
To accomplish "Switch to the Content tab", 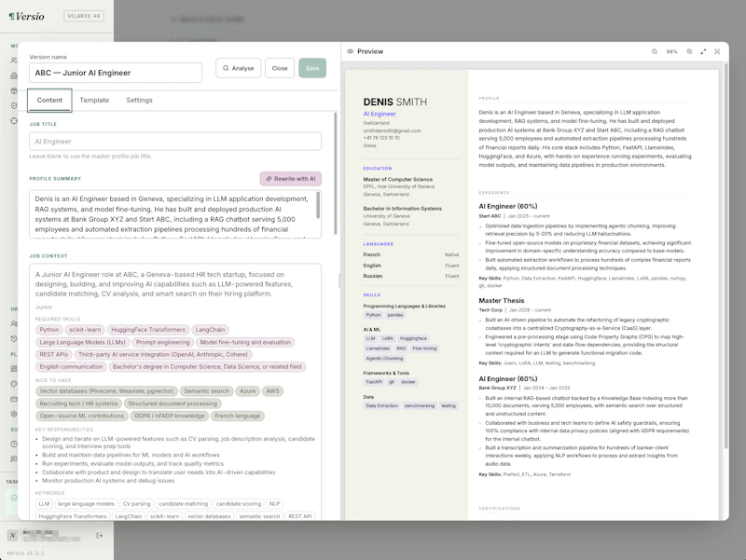I will [x=49, y=101].
